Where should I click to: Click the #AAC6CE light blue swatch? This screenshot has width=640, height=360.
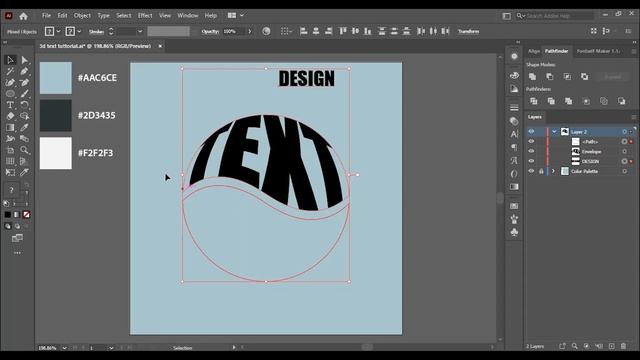tap(56, 78)
